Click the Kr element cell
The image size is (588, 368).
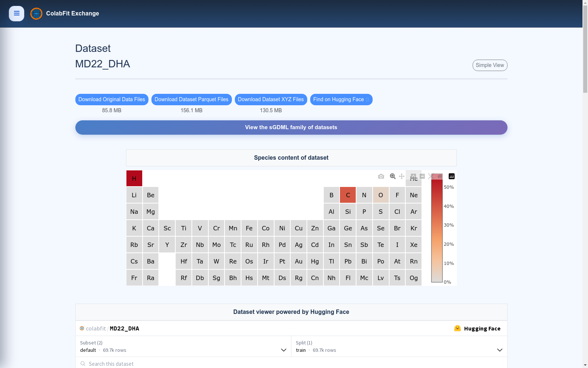pos(414,228)
